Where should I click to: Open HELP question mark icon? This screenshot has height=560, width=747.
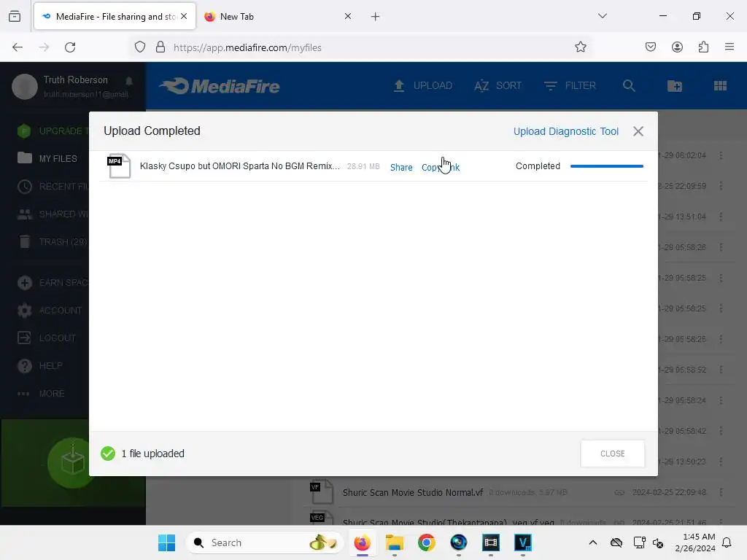[24, 366]
